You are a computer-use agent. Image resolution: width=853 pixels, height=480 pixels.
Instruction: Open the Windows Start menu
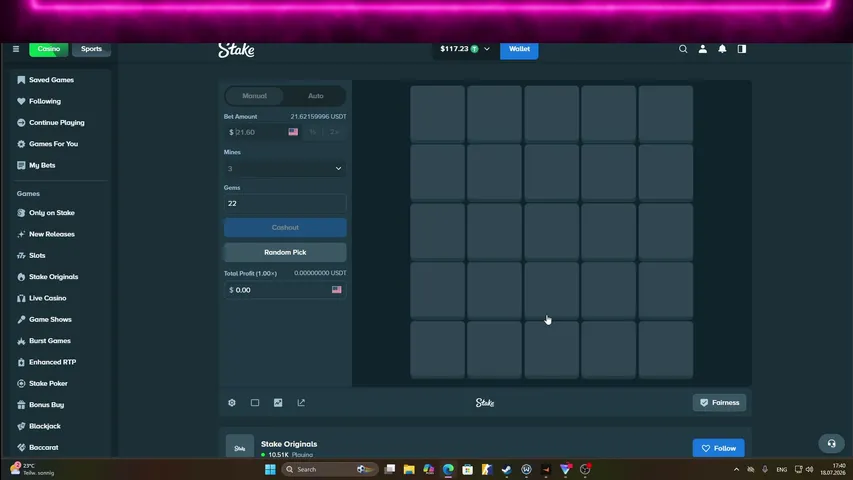click(x=270, y=469)
